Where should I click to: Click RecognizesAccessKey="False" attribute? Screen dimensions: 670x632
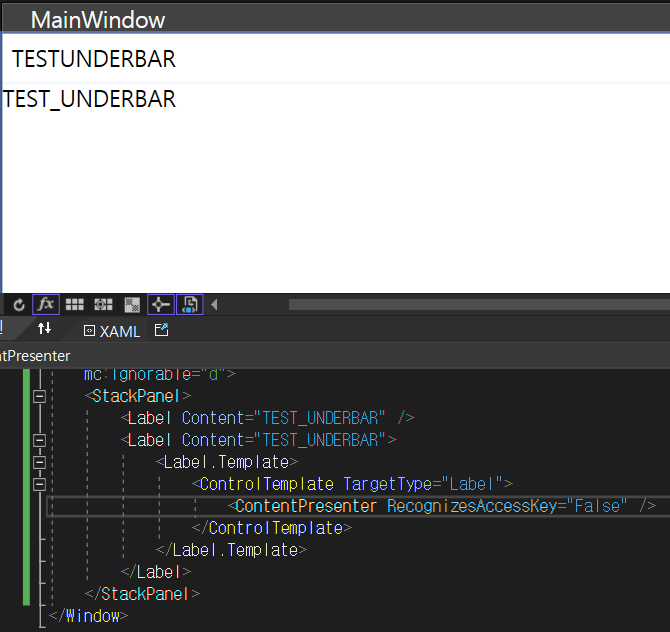click(507, 506)
